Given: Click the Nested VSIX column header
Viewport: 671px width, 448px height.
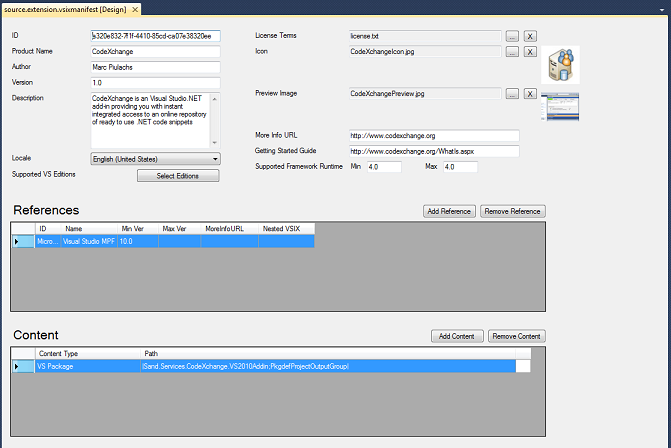Looking at the screenshot, I should (x=286, y=229).
